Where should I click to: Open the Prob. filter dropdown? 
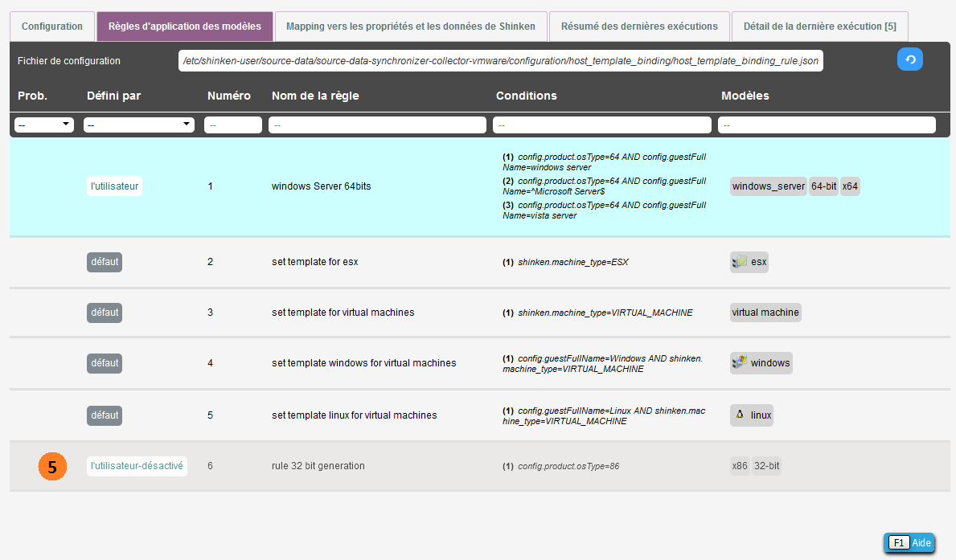click(44, 125)
